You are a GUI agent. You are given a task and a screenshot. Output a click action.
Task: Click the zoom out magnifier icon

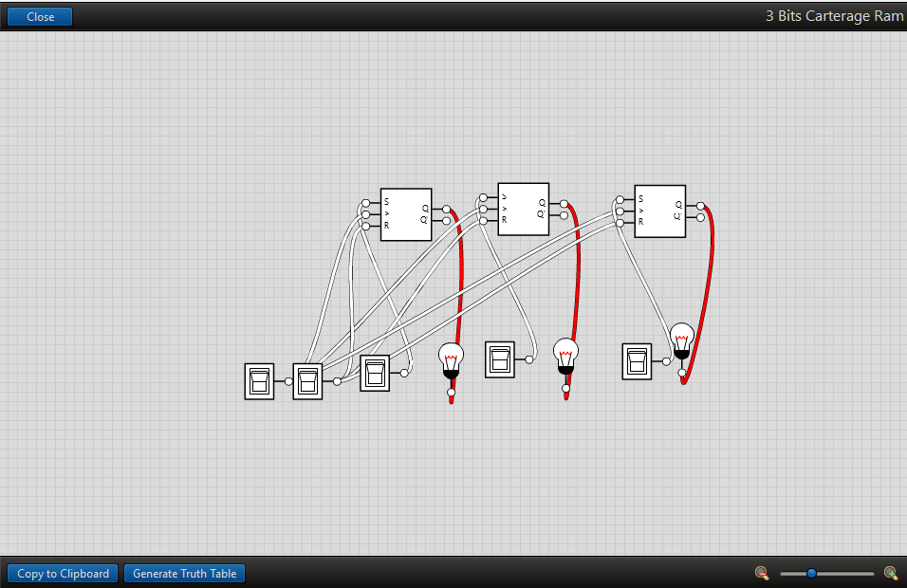pos(761,573)
